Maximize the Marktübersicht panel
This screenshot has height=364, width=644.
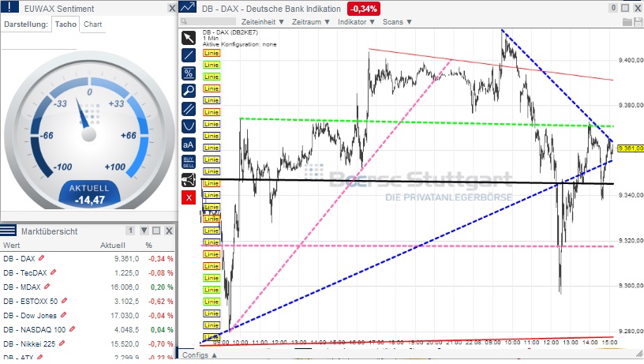pos(156,231)
